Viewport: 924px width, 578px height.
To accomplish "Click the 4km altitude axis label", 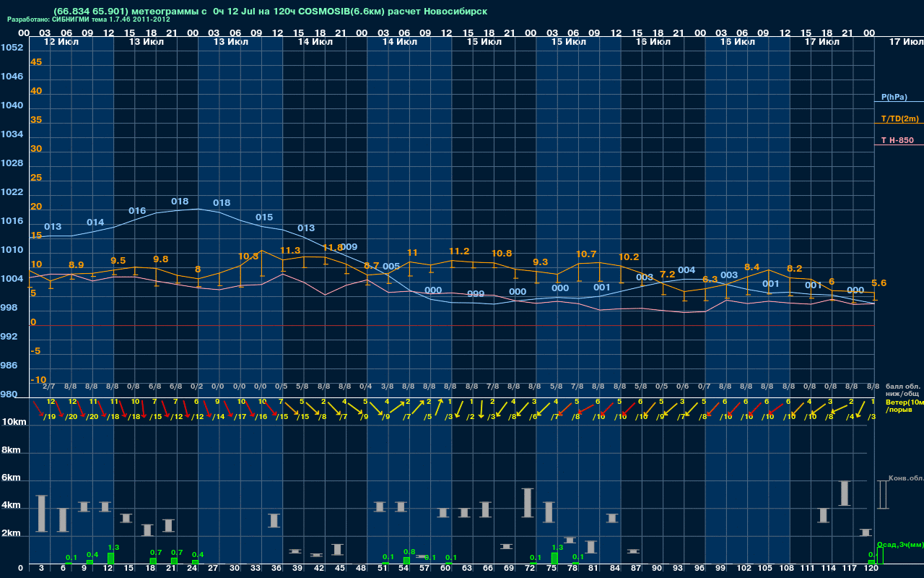I will coord(12,506).
